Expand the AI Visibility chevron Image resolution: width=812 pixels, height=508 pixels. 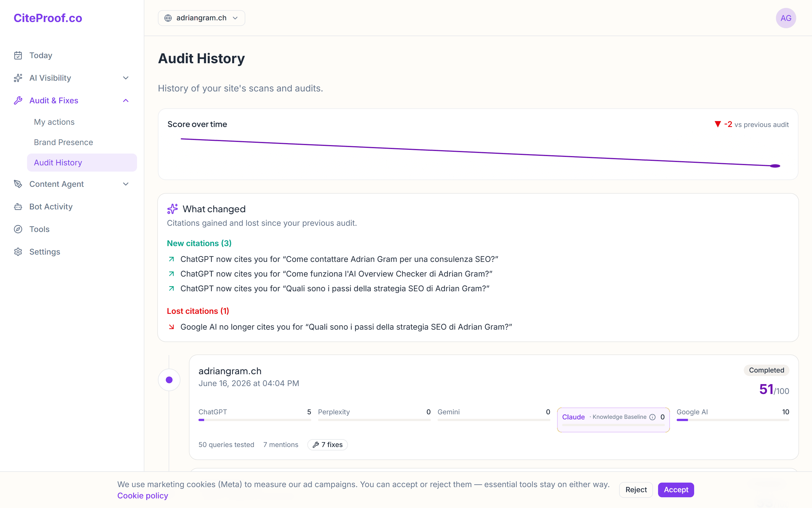[x=126, y=78]
